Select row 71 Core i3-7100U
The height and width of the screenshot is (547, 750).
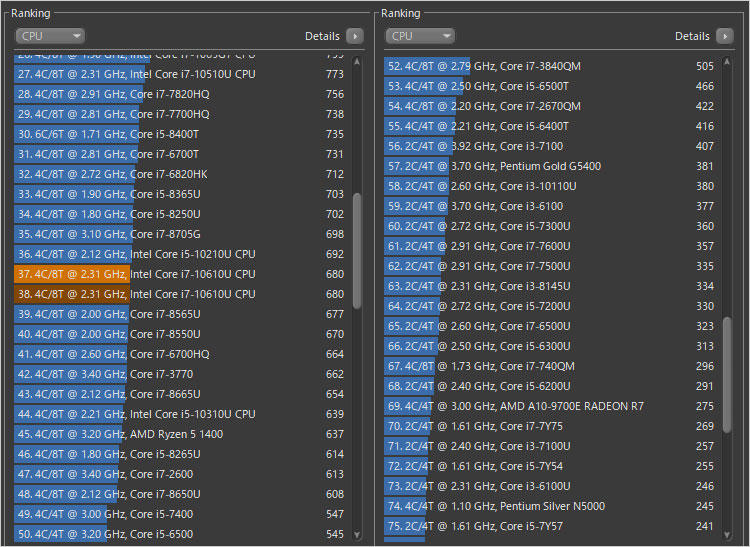pyautogui.click(x=551, y=447)
